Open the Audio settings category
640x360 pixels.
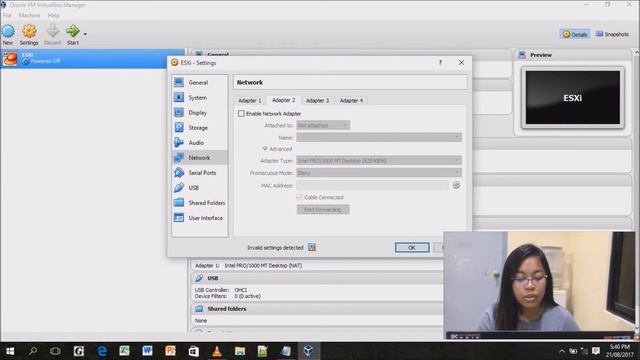click(x=200, y=143)
